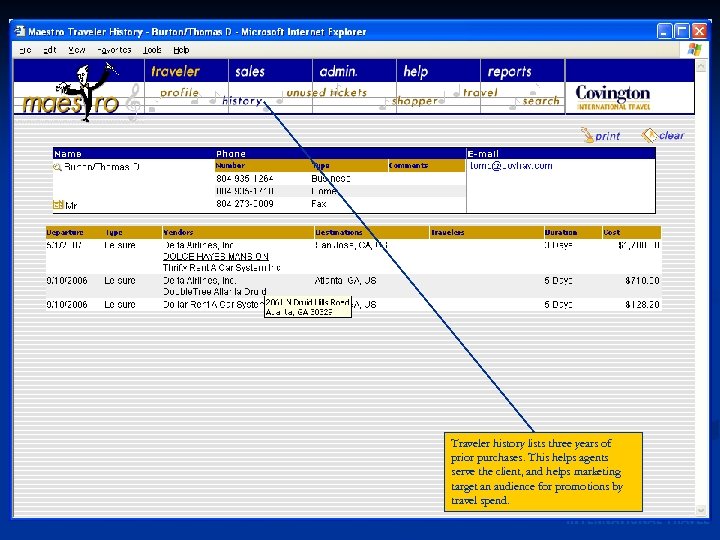720x540 pixels.
Task: Click the scroll down arrow
Action: click(x=701, y=510)
